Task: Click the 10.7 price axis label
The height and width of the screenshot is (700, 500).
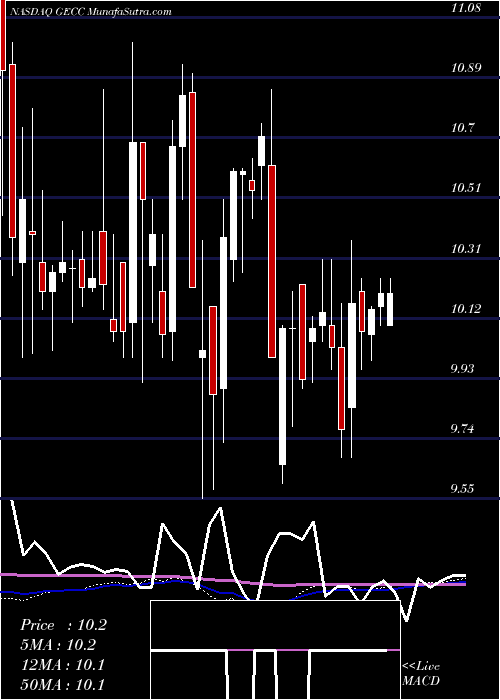Action: 462,128
